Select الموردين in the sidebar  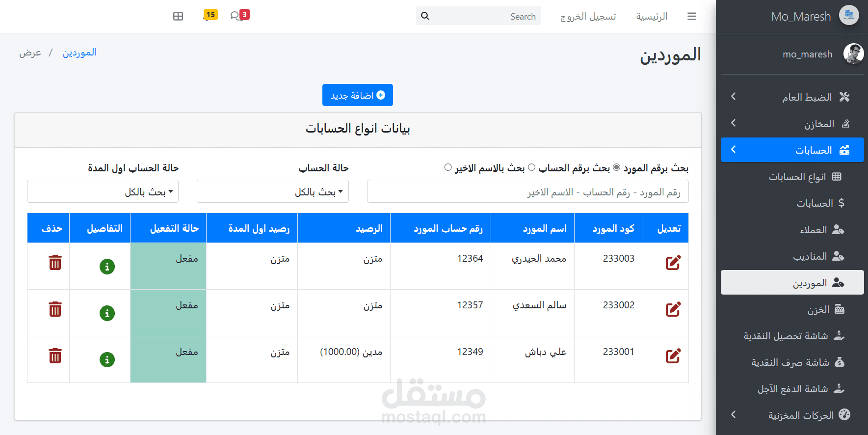pyautogui.click(x=792, y=282)
